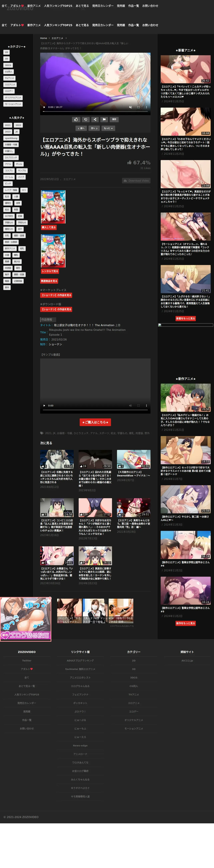Viewport: 214px width, 868px height.
Task: Click the AVエロ.jp sister site link
Action: coord(187,661)
